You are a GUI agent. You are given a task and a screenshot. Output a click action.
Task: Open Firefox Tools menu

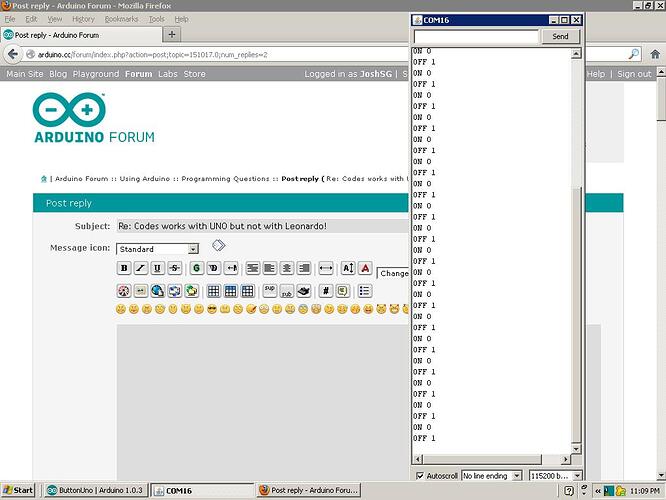click(156, 19)
